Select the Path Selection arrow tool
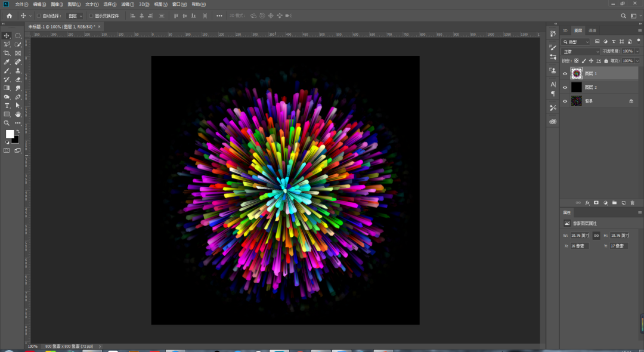 (18, 106)
